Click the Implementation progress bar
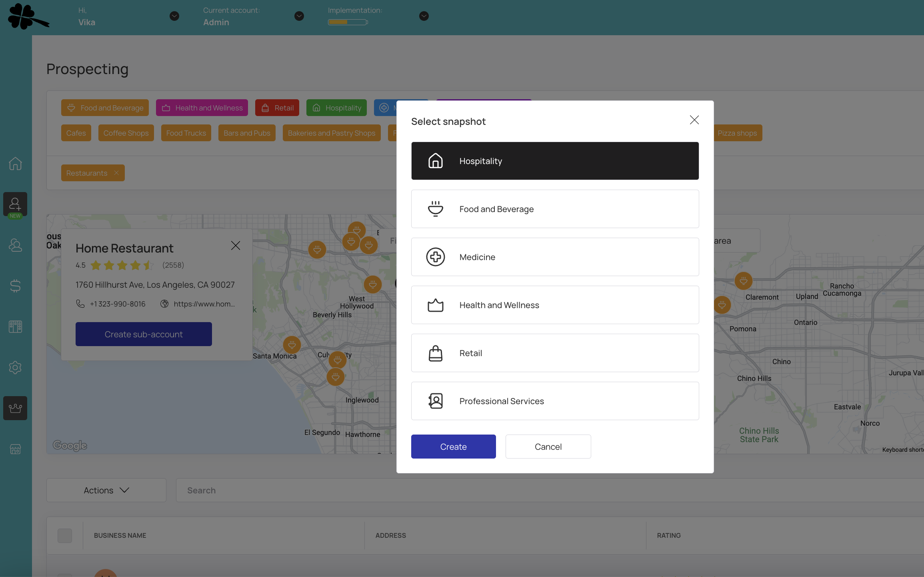Viewport: 924px width, 577px height. click(x=347, y=22)
